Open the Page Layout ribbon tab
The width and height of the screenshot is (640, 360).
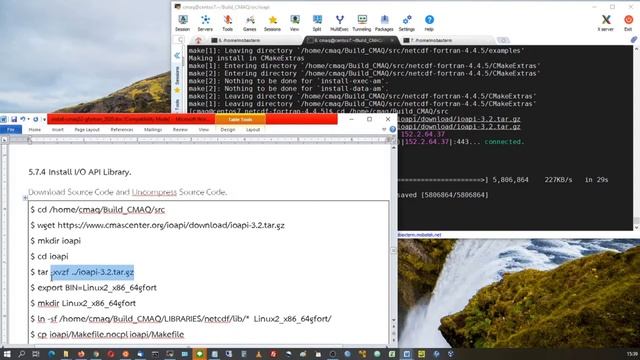(x=87, y=129)
